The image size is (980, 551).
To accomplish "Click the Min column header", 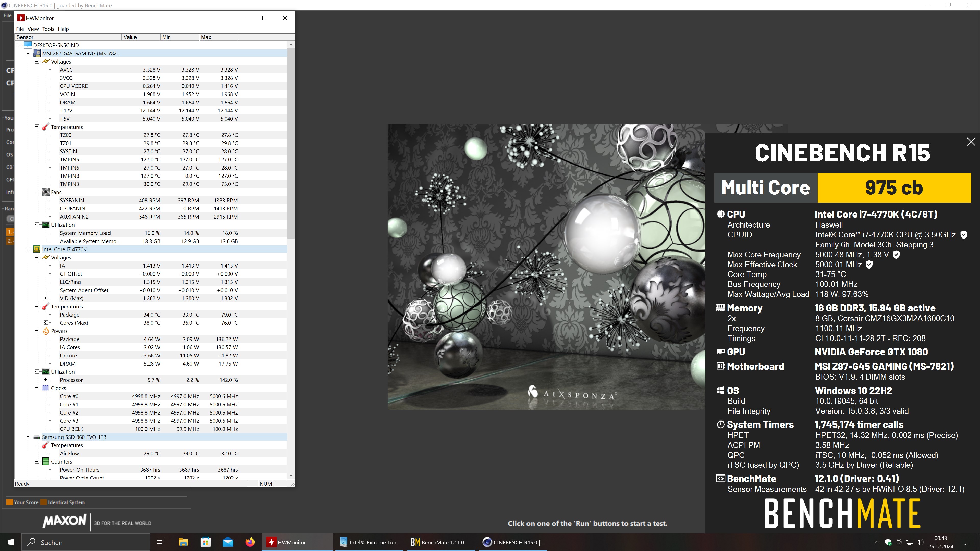I will point(180,37).
